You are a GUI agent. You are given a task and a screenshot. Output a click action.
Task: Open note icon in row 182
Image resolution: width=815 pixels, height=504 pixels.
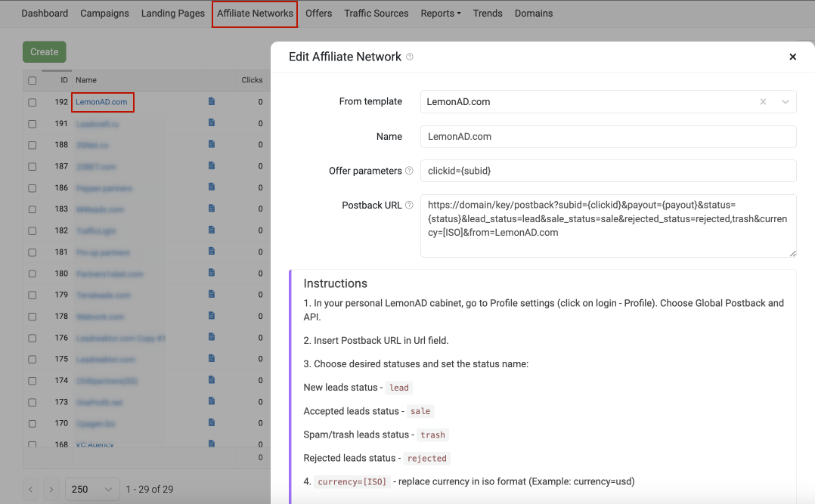(212, 230)
